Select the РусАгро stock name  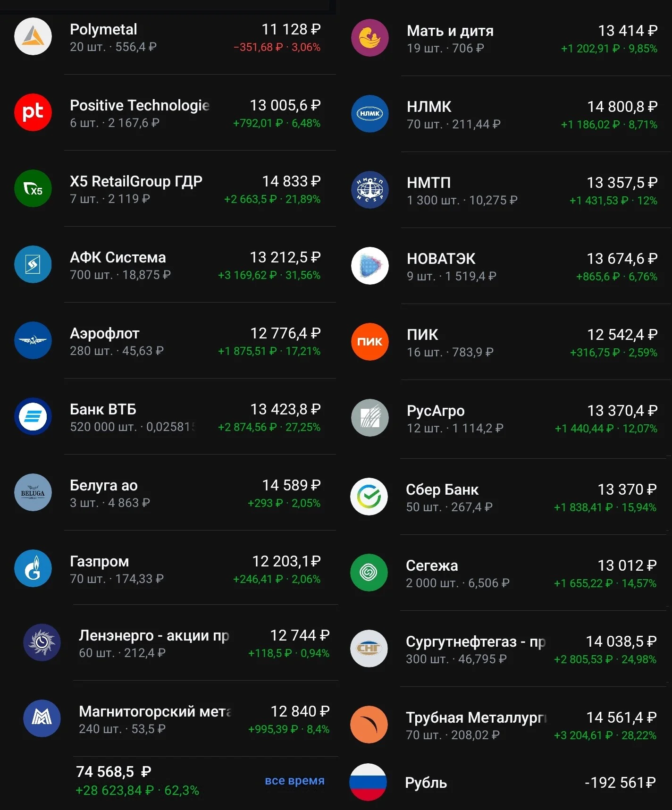436,411
